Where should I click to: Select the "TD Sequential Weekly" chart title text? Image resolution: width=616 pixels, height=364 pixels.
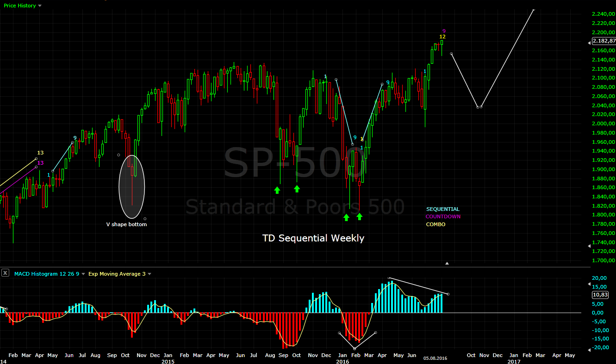click(313, 238)
